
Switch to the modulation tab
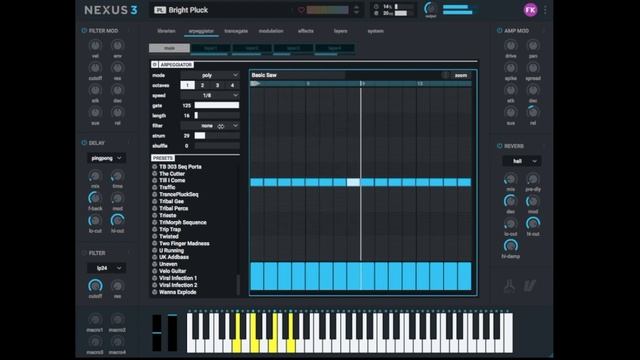[271, 31]
